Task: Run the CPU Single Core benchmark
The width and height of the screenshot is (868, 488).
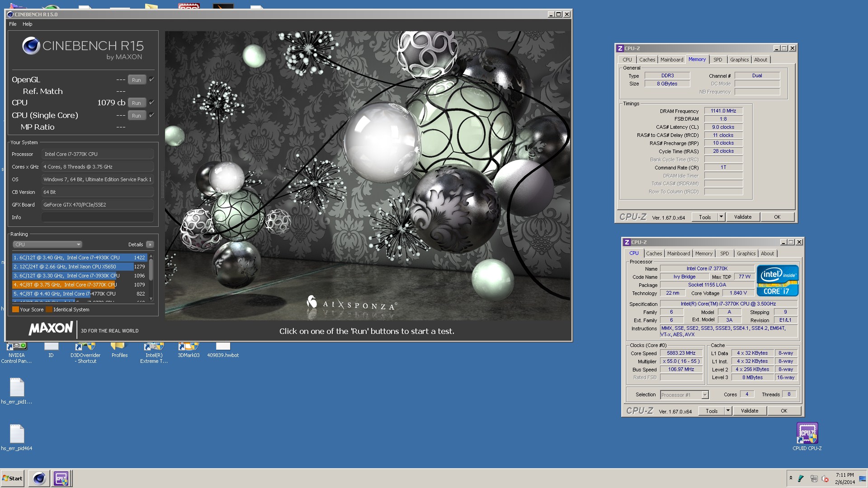Action: click(137, 116)
